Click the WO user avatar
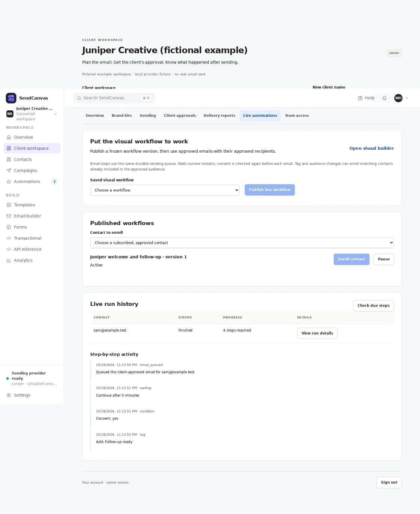This screenshot has height=514, width=420. (398, 98)
